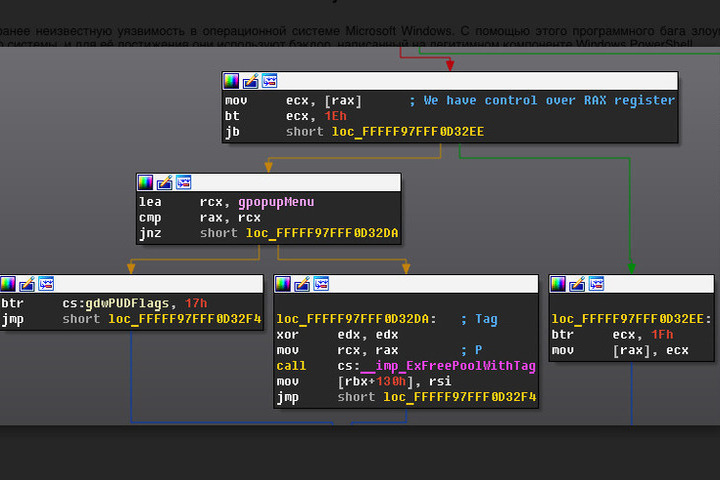Click the group nodes icon on the 'mov ecx, [rax]' node
Viewport: 720px width, 480px height.
click(x=270, y=81)
